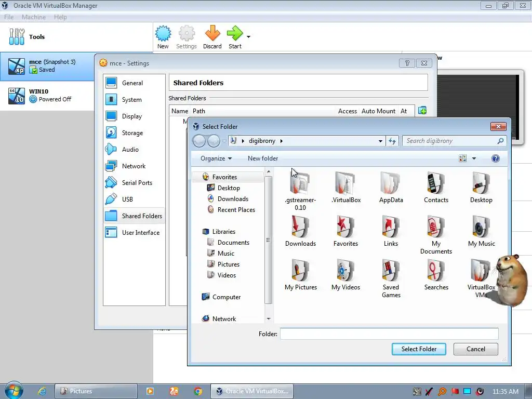Open USB settings category
This screenshot has height=399, width=532.
click(135, 199)
